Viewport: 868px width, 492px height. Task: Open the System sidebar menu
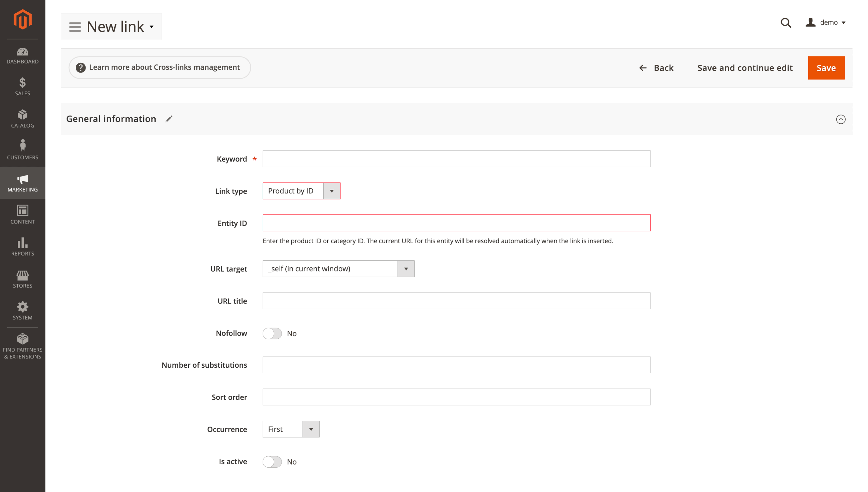[x=23, y=311]
